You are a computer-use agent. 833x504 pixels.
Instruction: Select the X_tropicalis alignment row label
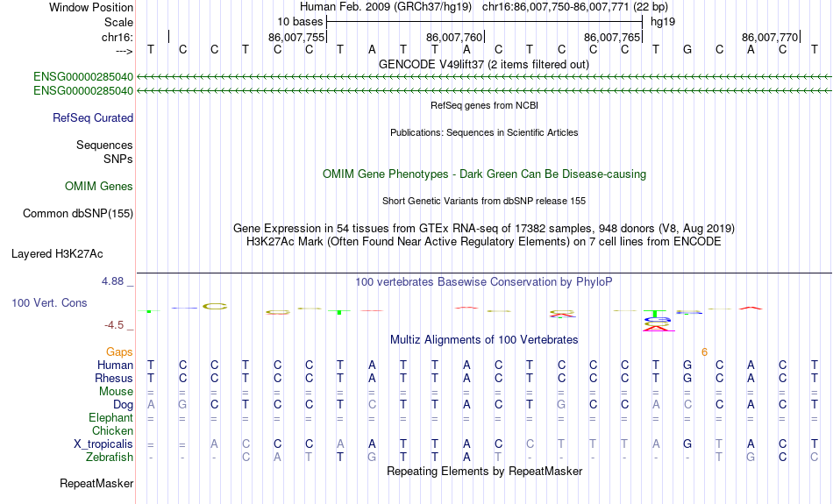103,444
